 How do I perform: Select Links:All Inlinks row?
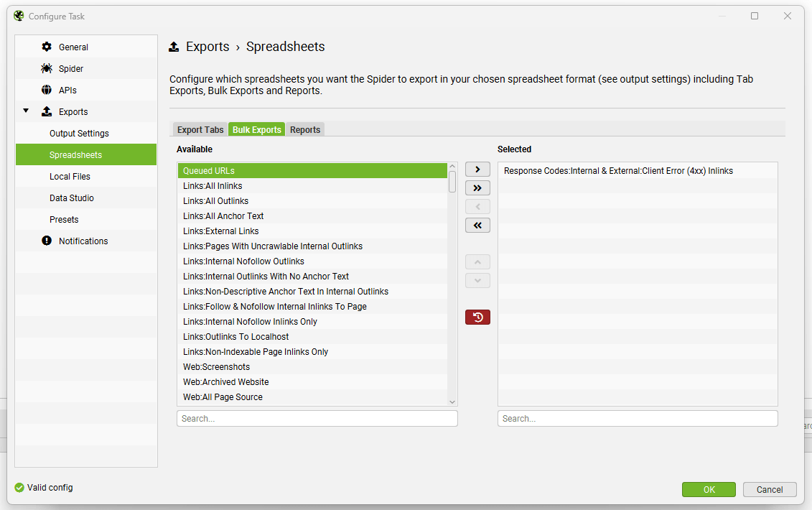tap(312, 185)
